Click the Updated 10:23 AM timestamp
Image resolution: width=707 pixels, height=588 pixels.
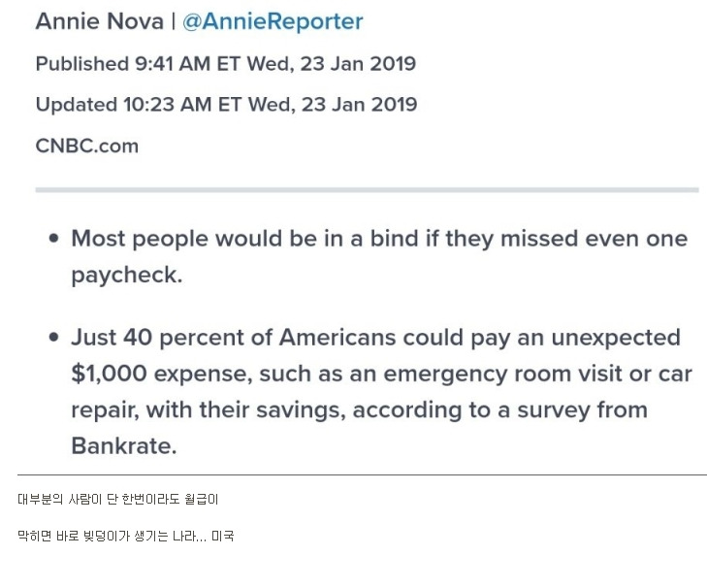tap(226, 105)
